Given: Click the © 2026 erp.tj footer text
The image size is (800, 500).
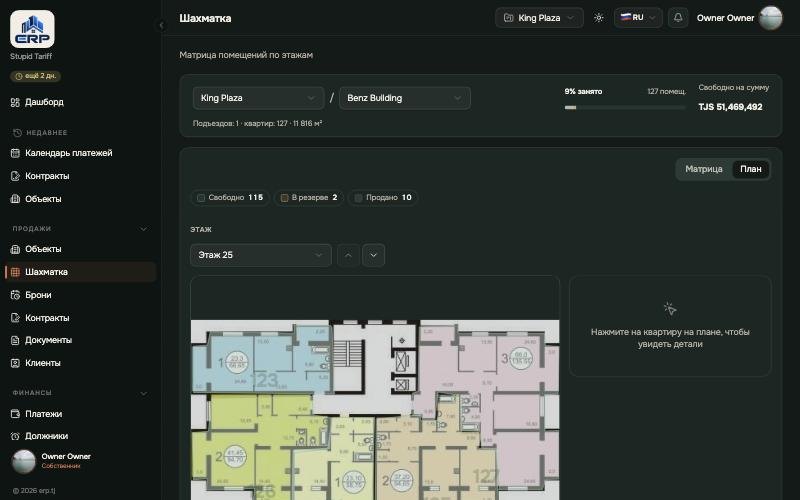Looking at the screenshot, I should [34, 491].
